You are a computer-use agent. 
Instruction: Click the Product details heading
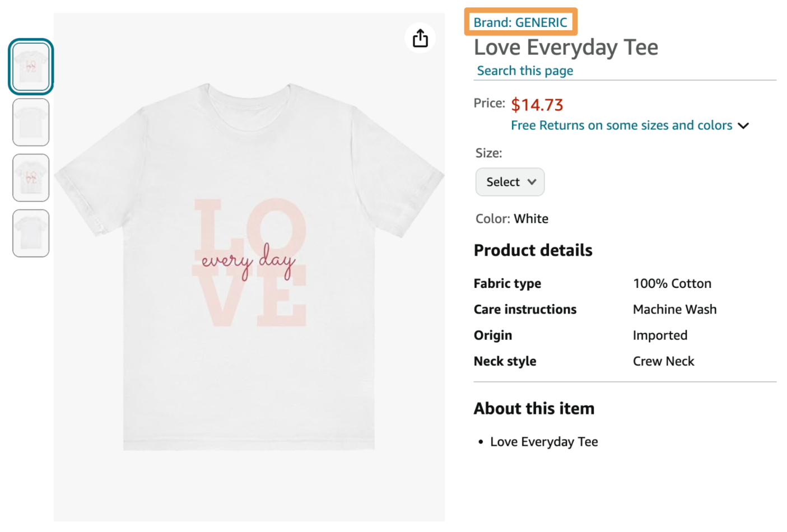pos(533,250)
